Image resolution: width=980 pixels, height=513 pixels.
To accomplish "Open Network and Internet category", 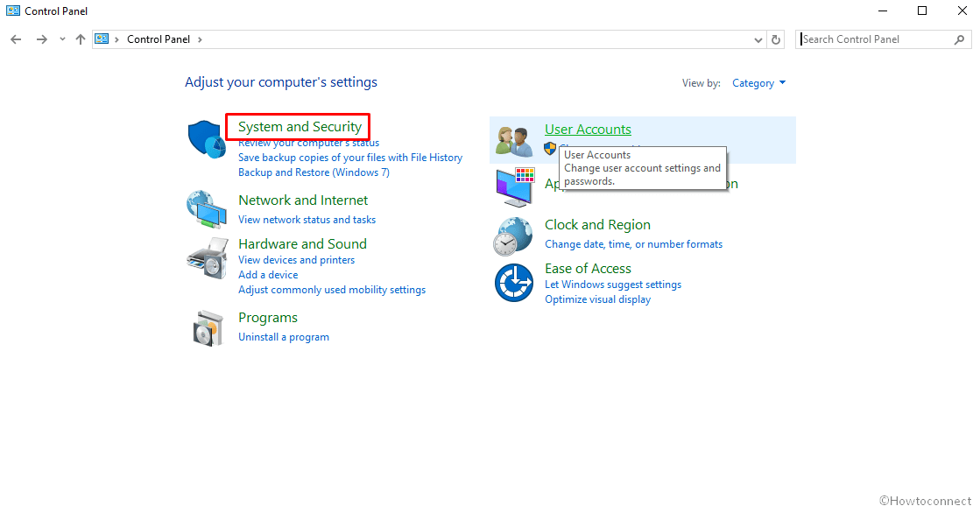I will point(303,200).
